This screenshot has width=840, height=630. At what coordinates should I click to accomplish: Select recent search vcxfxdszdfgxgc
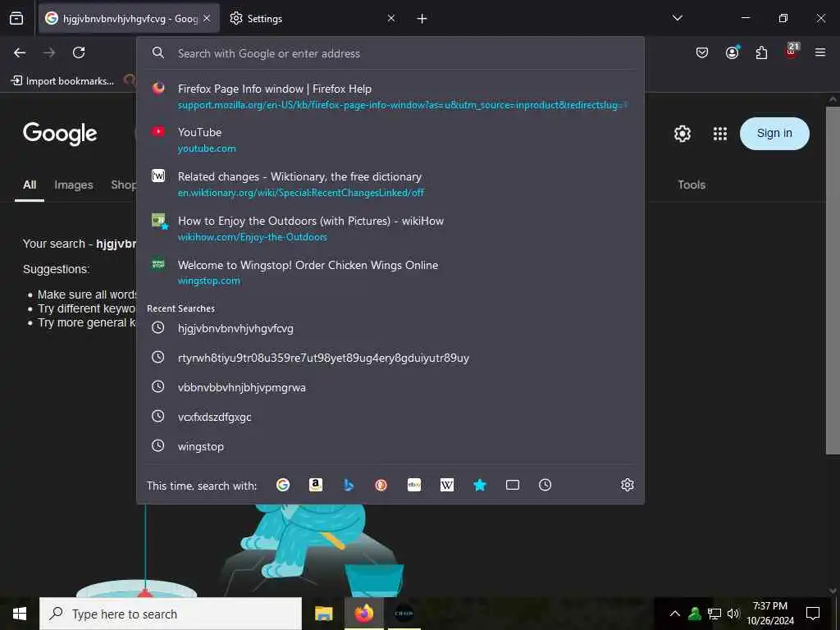pos(390,416)
